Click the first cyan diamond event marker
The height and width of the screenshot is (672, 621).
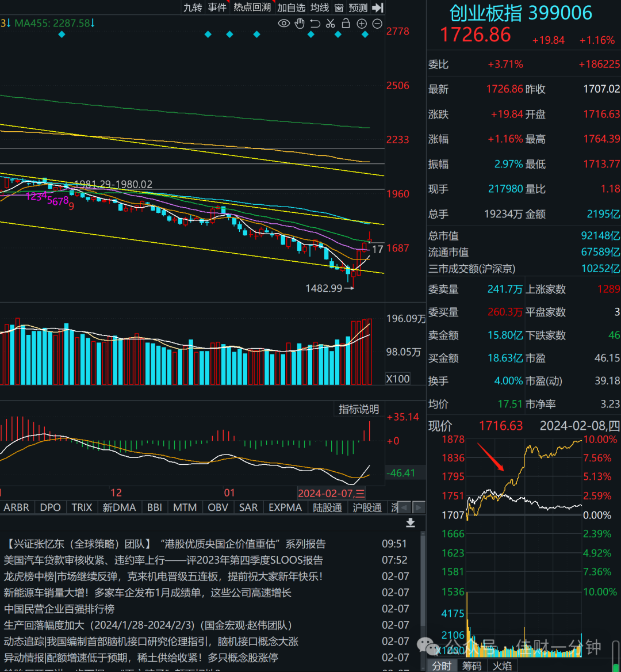pyautogui.click(x=62, y=35)
